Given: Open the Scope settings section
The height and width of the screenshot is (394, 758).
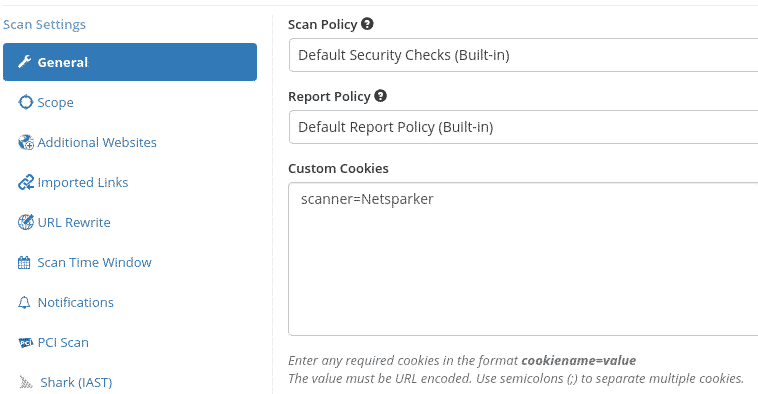Looking at the screenshot, I should pos(55,102).
